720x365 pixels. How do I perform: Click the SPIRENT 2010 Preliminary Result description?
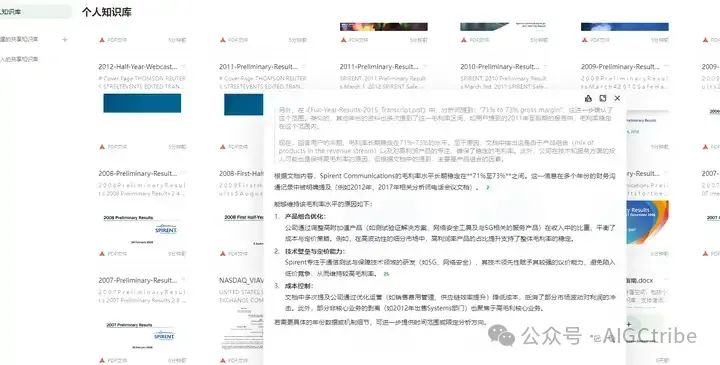(x=503, y=83)
